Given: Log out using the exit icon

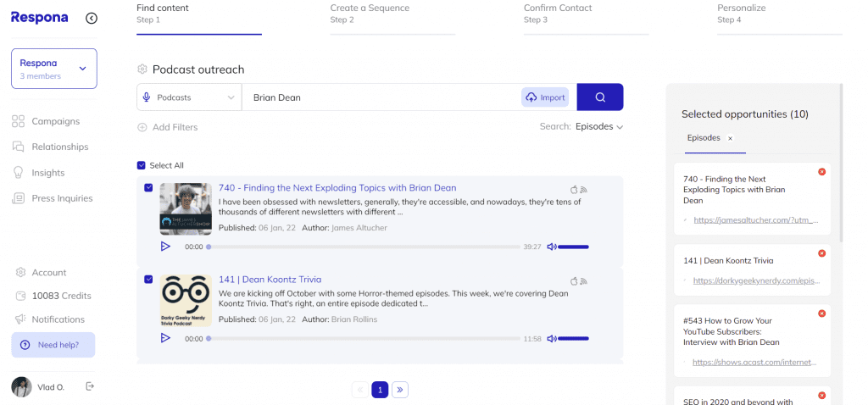Looking at the screenshot, I should [90, 386].
